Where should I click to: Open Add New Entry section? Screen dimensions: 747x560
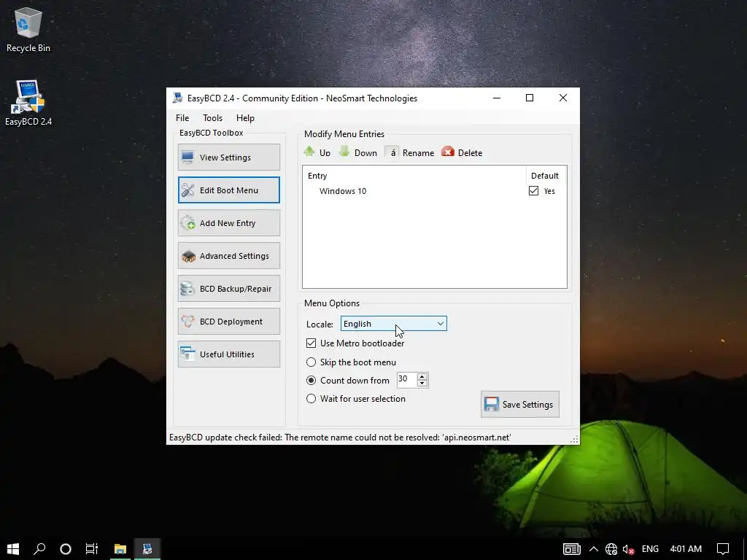228,223
